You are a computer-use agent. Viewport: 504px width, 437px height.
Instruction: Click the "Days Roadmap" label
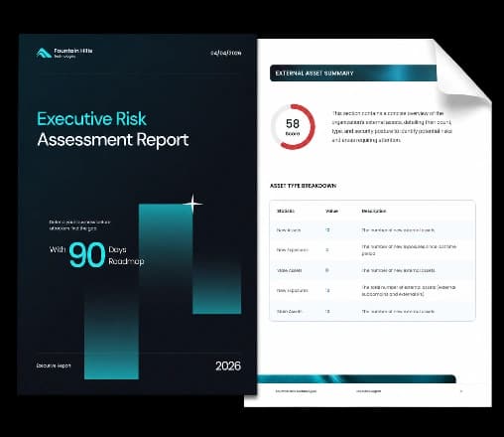click(126, 255)
